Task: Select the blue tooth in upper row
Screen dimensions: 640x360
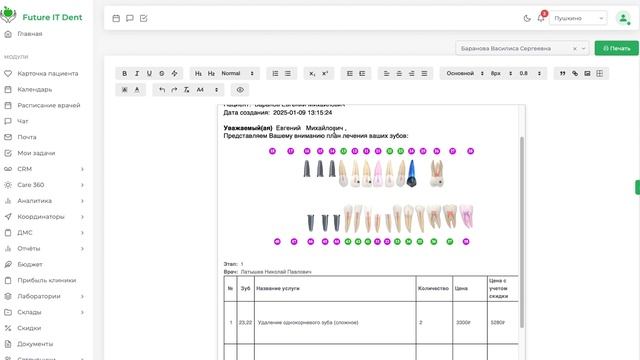Action: coord(411,173)
